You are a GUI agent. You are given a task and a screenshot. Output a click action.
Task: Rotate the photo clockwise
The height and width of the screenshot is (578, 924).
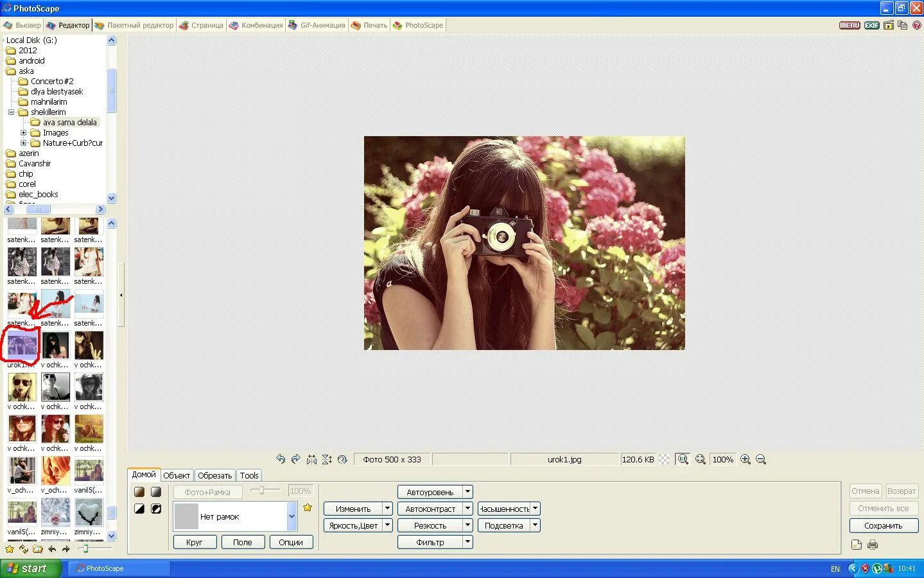[x=296, y=459]
